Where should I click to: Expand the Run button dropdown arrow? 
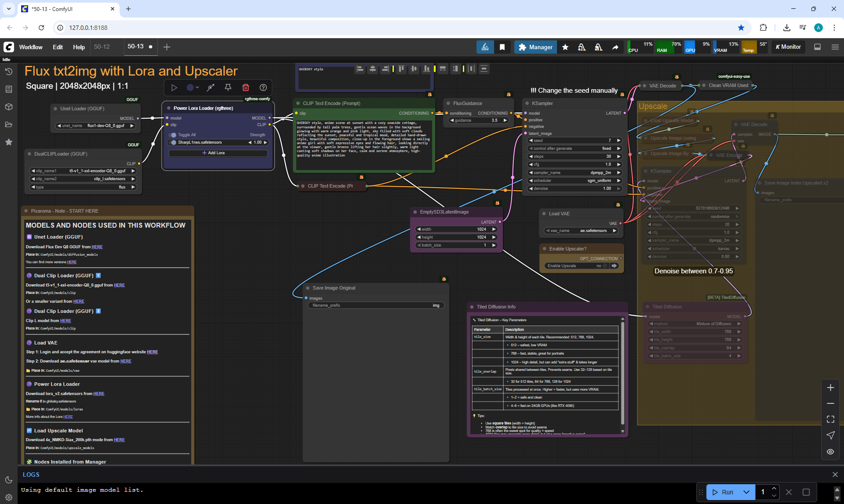(746, 492)
